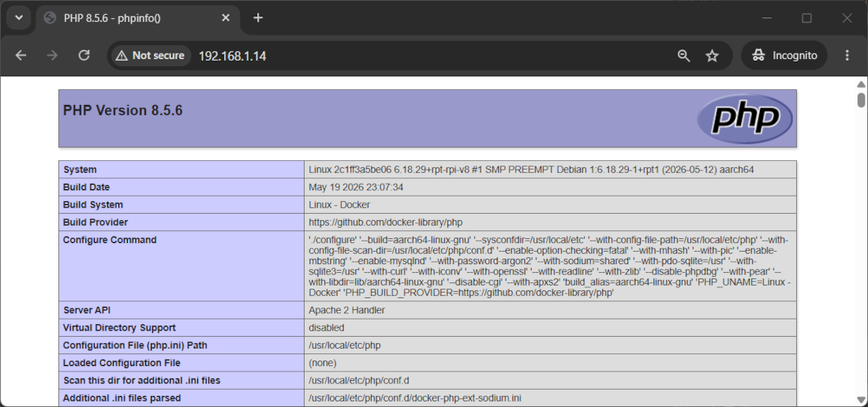
Task: Open the zoom magnifier icon
Action: pyautogui.click(x=683, y=55)
